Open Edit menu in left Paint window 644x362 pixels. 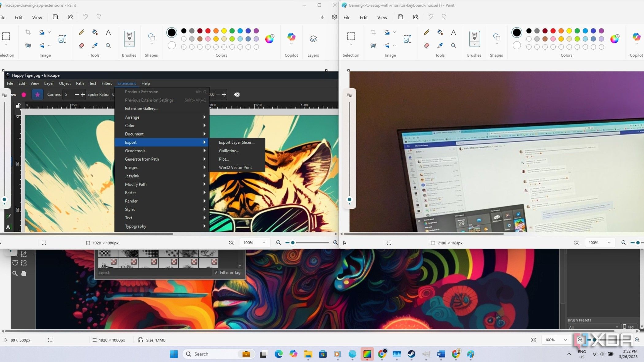(18, 17)
